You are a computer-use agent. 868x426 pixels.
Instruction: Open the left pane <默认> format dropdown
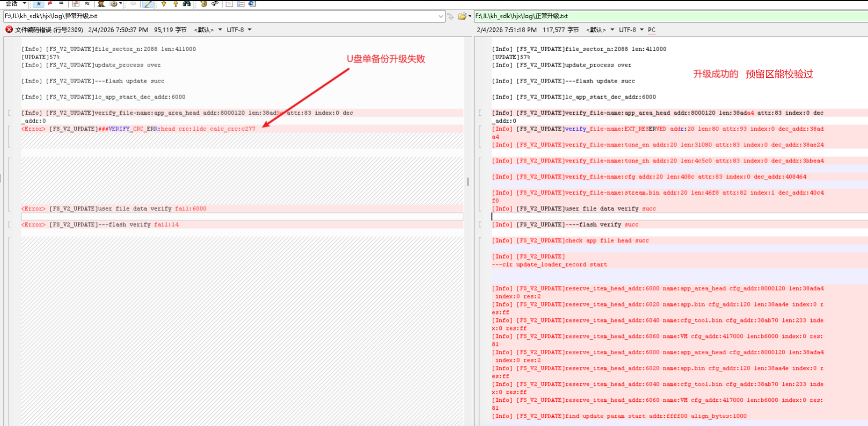click(208, 30)
